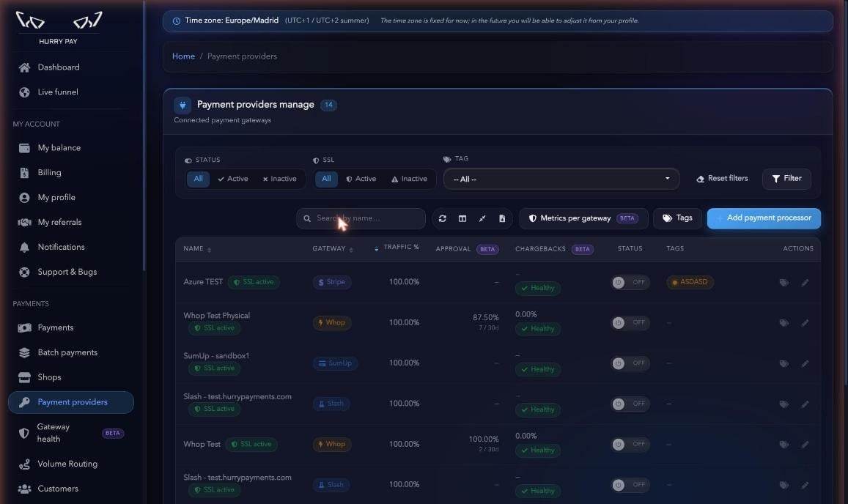848x504 pixels.
Task: Open the Tag filter dropdown
Action: (561, 179)
